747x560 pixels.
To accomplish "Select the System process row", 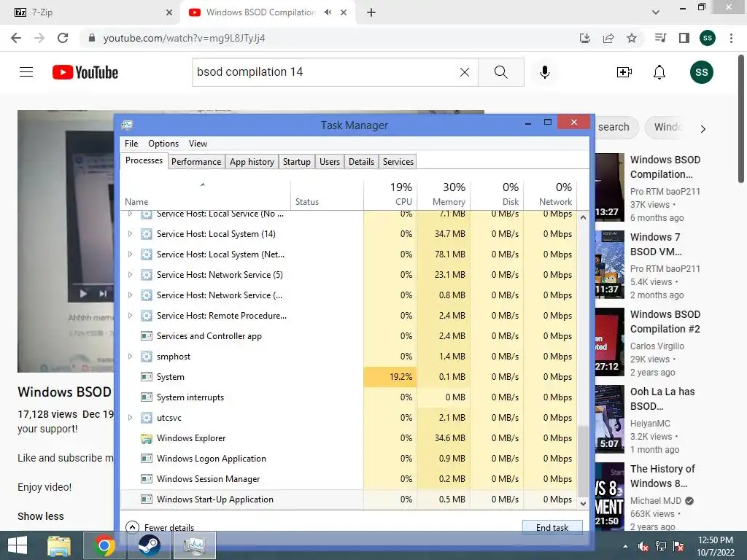I will point(349,377).
